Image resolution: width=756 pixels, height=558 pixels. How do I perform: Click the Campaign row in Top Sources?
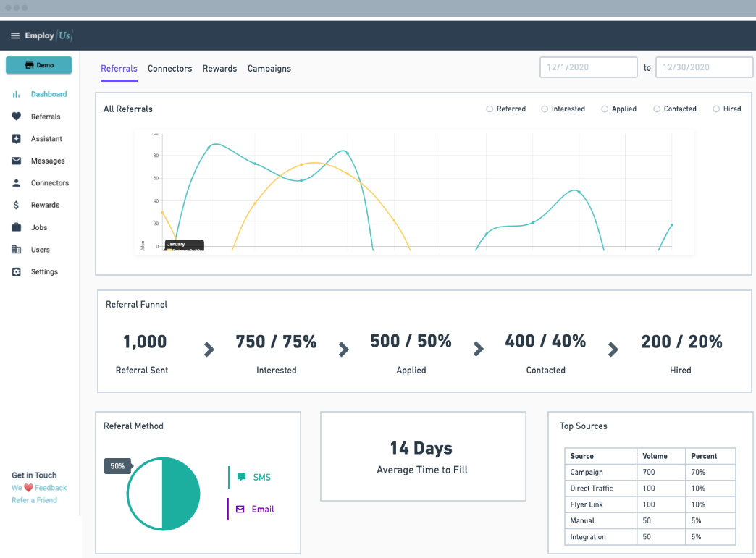pyautogui.click(x=650, y=472)
